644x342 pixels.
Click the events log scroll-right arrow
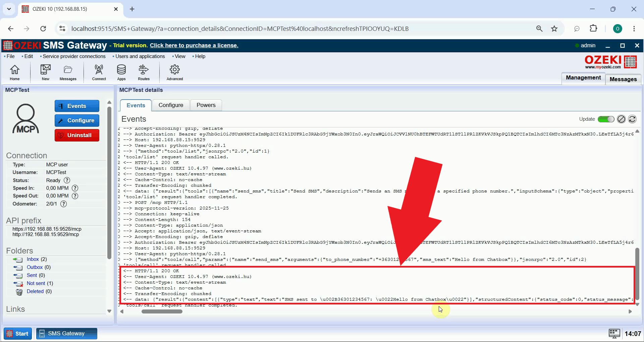coord(630,311)
